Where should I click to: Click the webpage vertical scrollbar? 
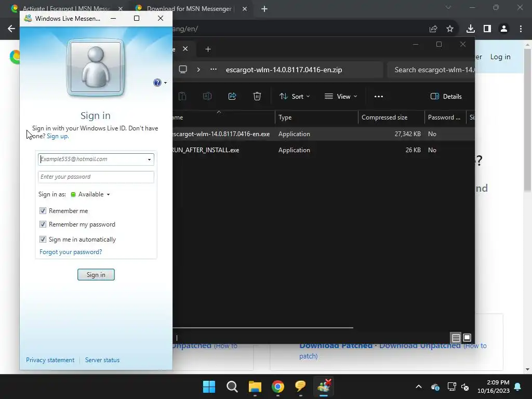pyautogui.click(x=527, y=119)
